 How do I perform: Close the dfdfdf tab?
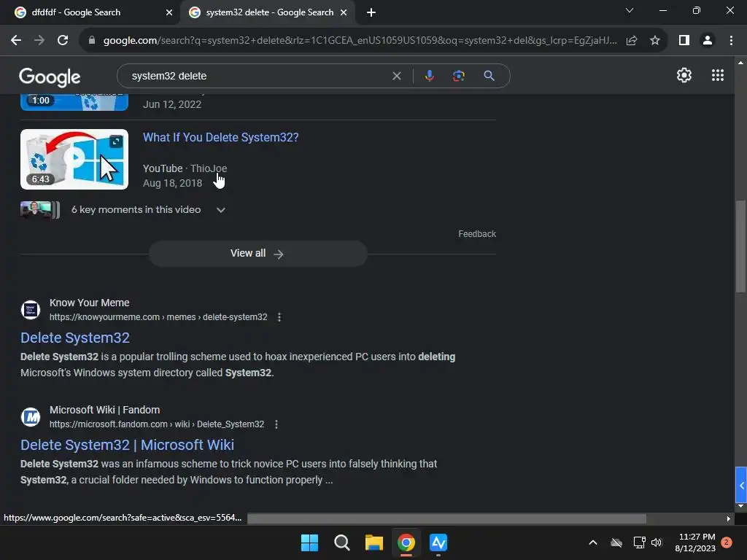(169, 12)
